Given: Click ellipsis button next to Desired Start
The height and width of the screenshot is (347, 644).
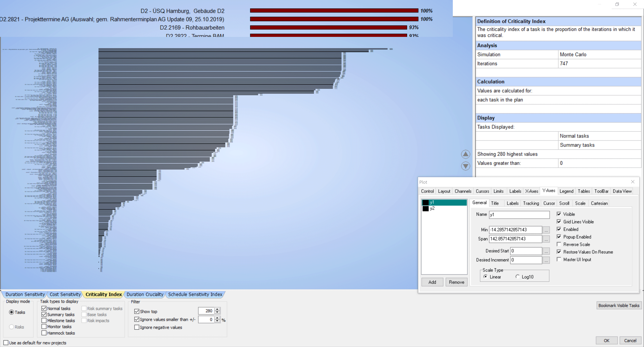Looking at the screenshot, I should [x=546, y=251].
